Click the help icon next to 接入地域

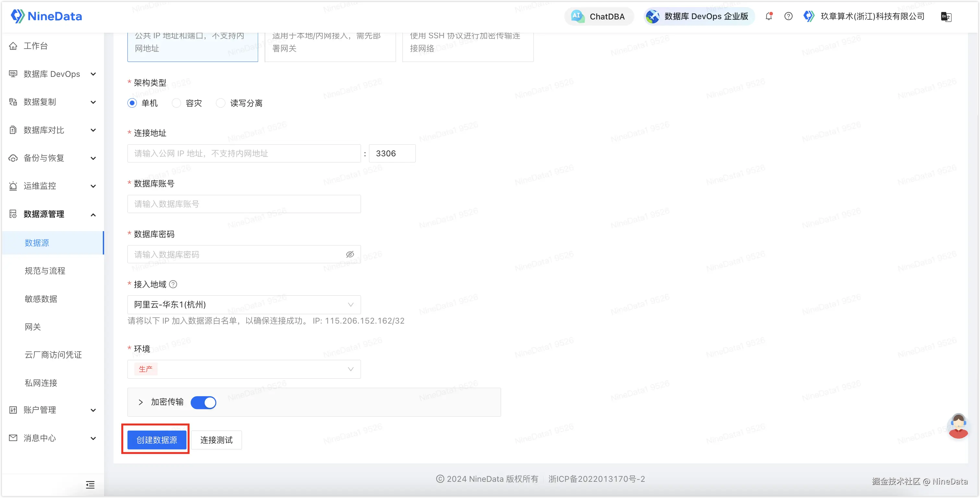coord(173,284)
